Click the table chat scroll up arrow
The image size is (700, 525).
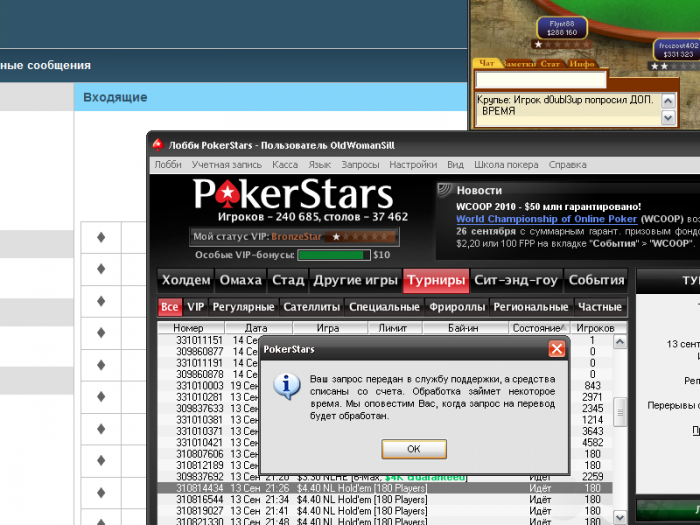coord(668,101)
